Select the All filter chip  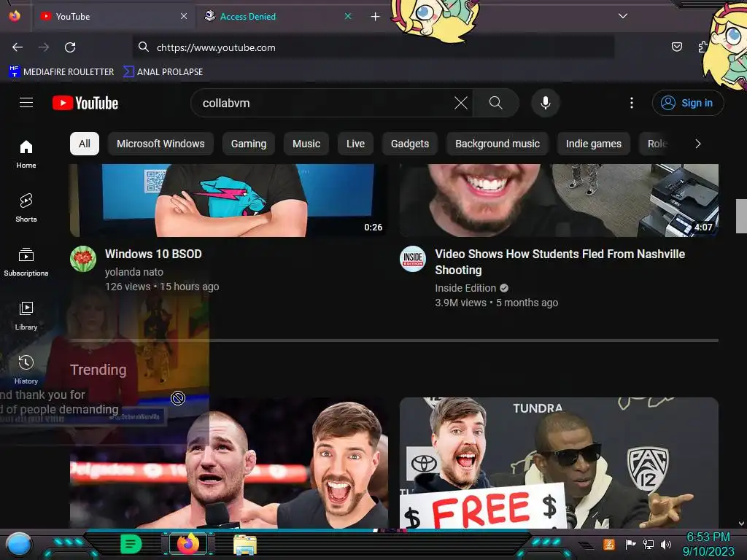(x=85, y=144)
